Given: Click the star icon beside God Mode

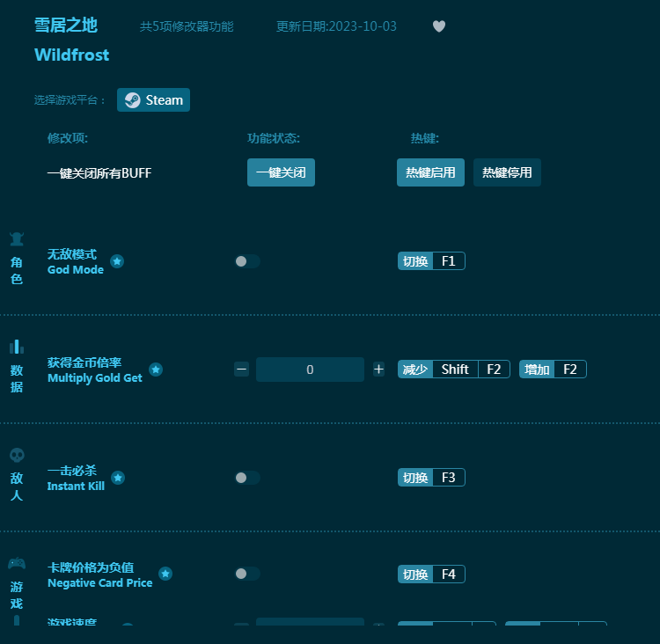Looking at the screenshot, I should (117, 261).
